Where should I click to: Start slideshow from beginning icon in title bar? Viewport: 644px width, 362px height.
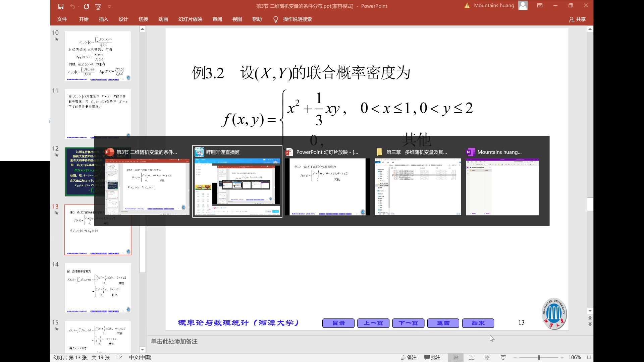[x=98, y=6]
